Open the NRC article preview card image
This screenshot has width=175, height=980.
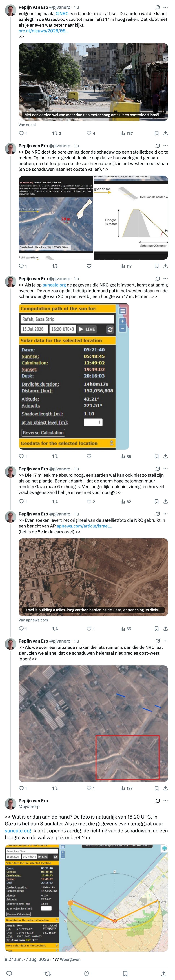(93, 82)
